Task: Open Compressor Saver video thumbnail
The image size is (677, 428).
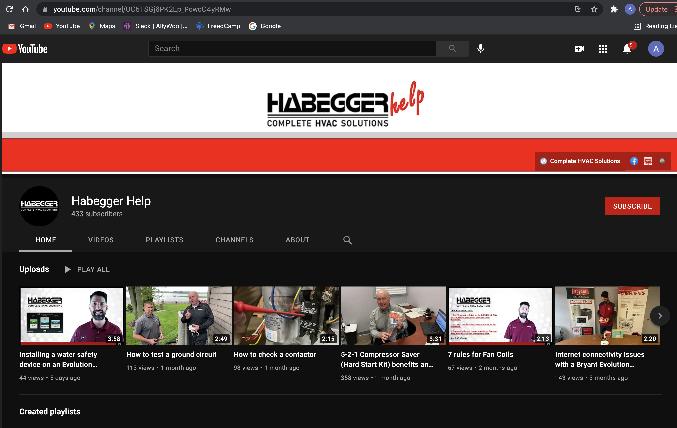Action: point(393,316)
